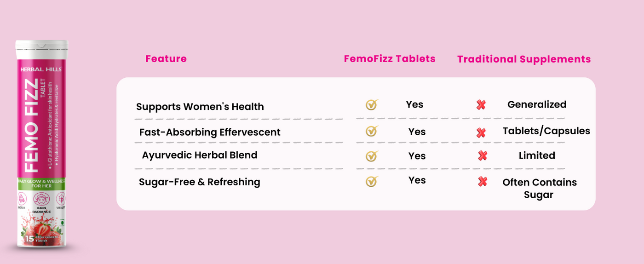This screenshot has width=644, height=264.
Task: Click the Herbal Hills brand name on the tube
Action: point(41,69)
